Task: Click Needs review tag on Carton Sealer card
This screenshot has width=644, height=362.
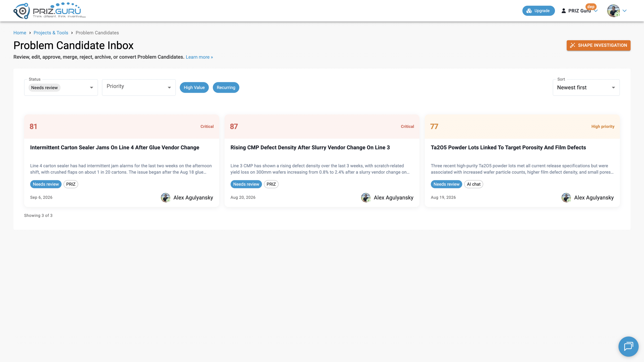Action: point(46,184)
